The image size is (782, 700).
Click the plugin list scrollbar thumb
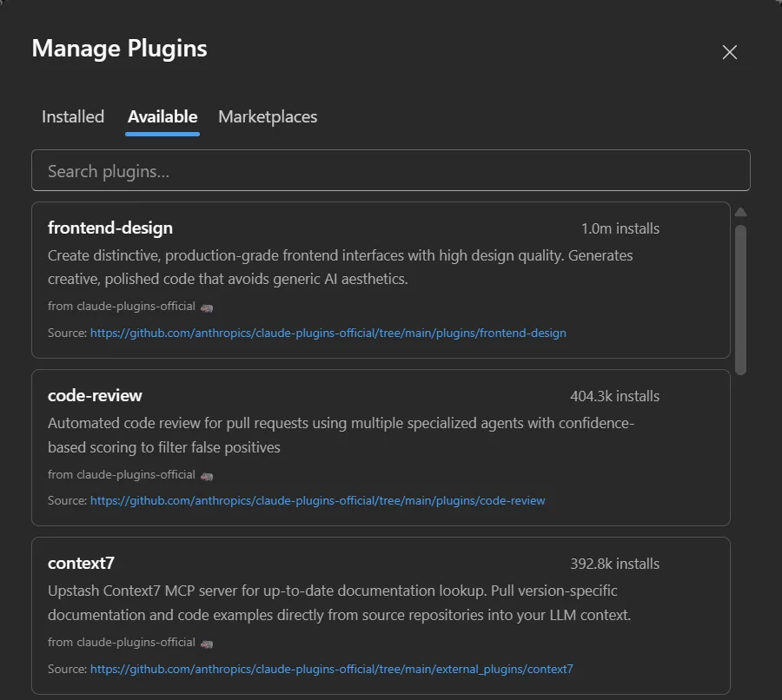[740, 299]
